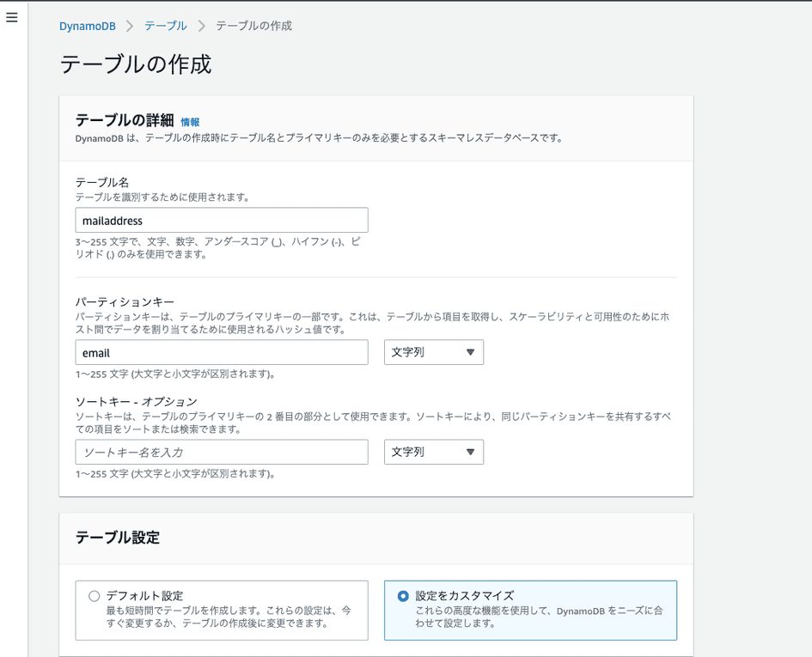812x657 pixels.
Task: Click the breadcrumb separator chevron after DynamoDB
Action: 129,26
